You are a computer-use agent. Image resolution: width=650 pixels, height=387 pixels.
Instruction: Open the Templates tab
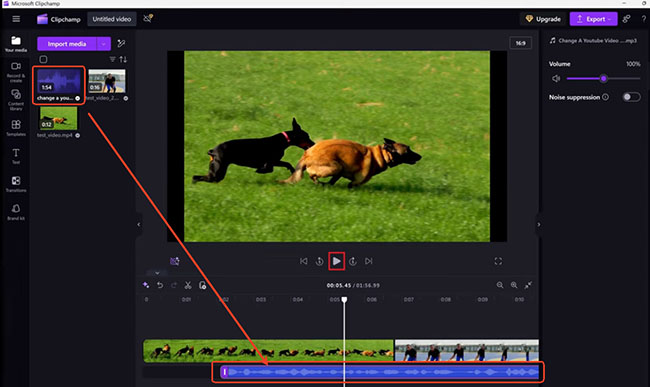point(16,128)
